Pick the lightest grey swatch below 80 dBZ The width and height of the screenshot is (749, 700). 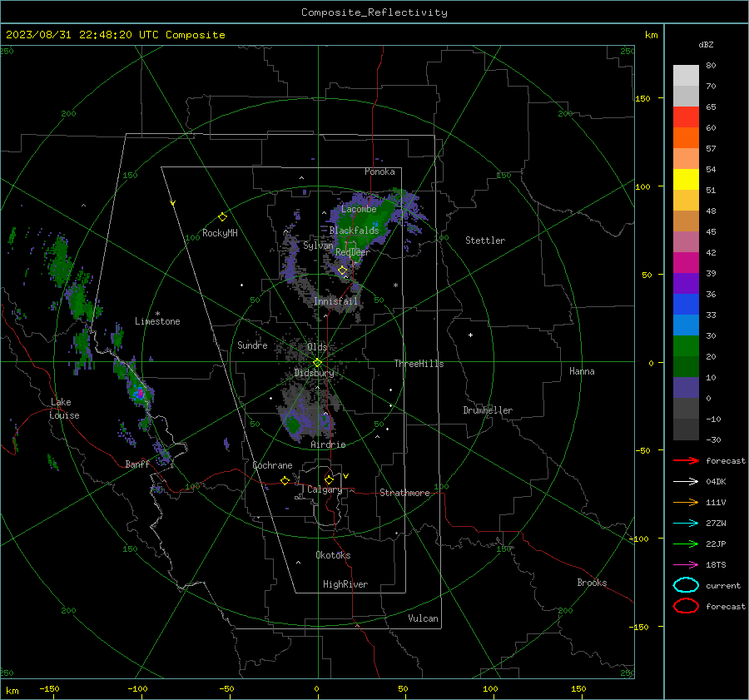point(686,75)
